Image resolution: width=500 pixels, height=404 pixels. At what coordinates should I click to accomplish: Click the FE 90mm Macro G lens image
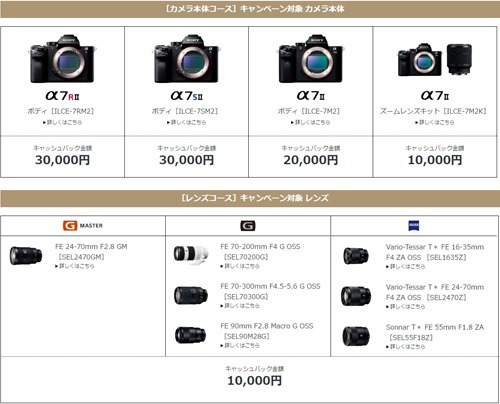click(191, 335)
